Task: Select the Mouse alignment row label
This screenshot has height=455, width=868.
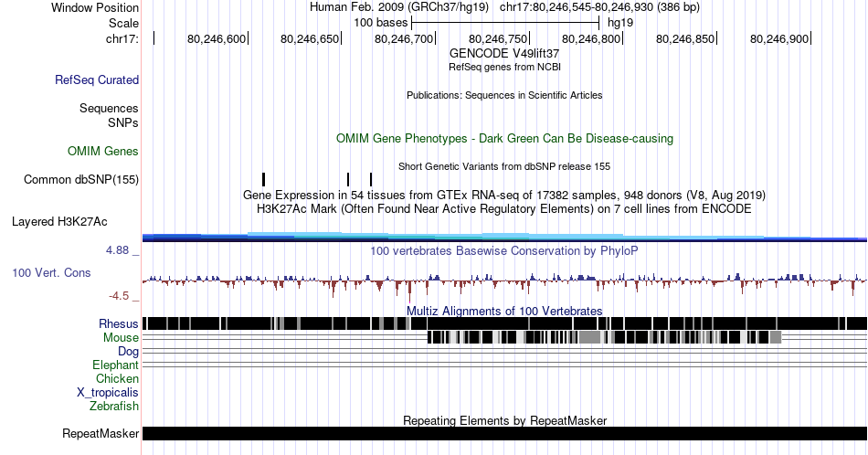Action: click(121, 338)
